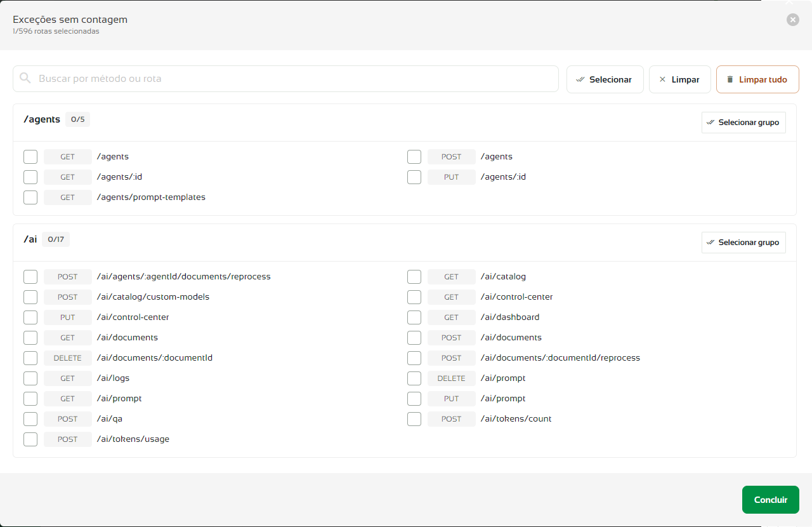Click the 0/5 counter badge

coord(77,119)
